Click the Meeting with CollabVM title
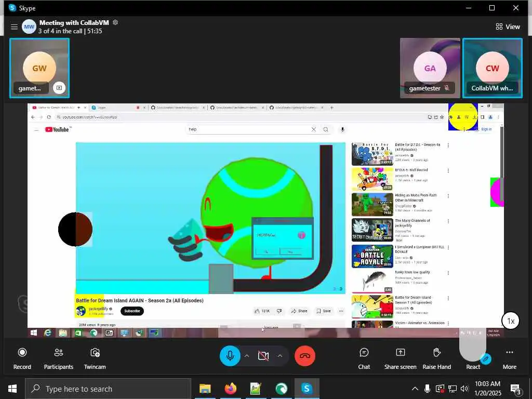The image size is (532, 399). (x=74, y=23)
